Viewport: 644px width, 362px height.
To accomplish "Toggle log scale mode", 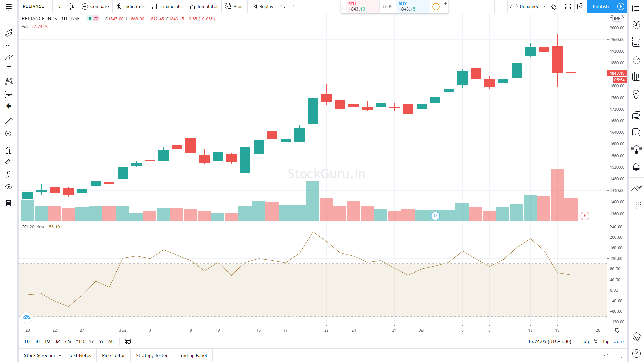I will 606,341.
